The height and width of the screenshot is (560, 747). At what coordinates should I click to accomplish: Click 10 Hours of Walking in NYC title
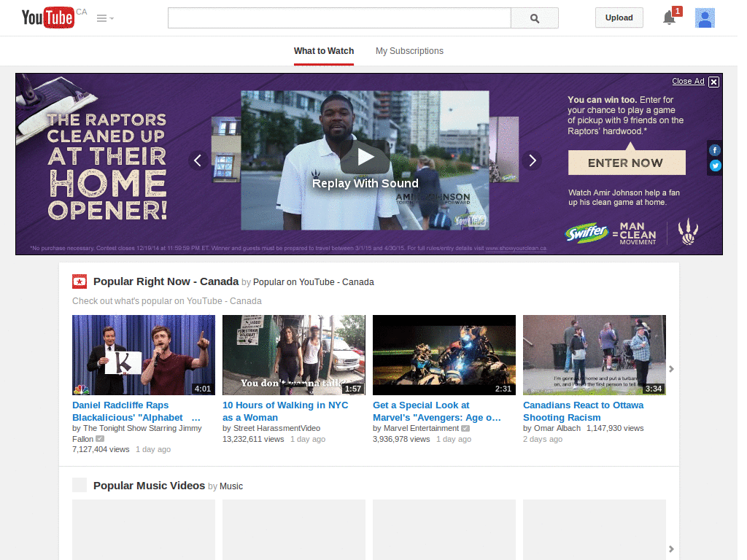(285, 411)
